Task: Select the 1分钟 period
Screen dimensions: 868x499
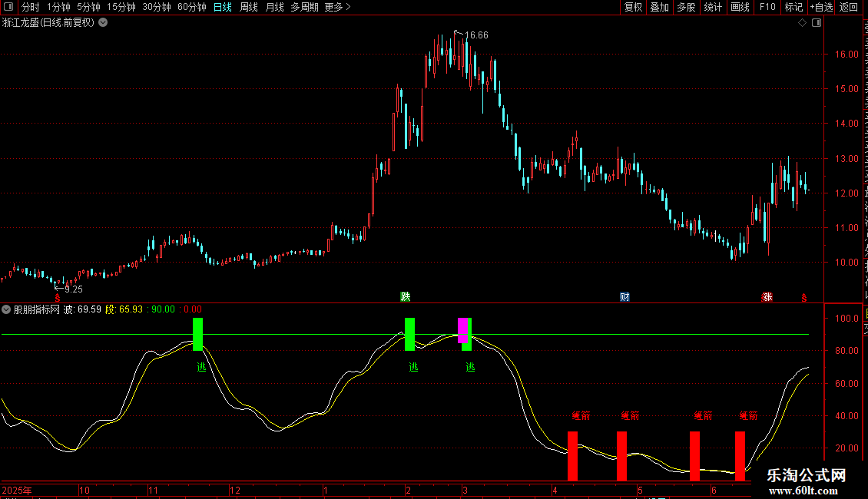Action: point(58,7)
